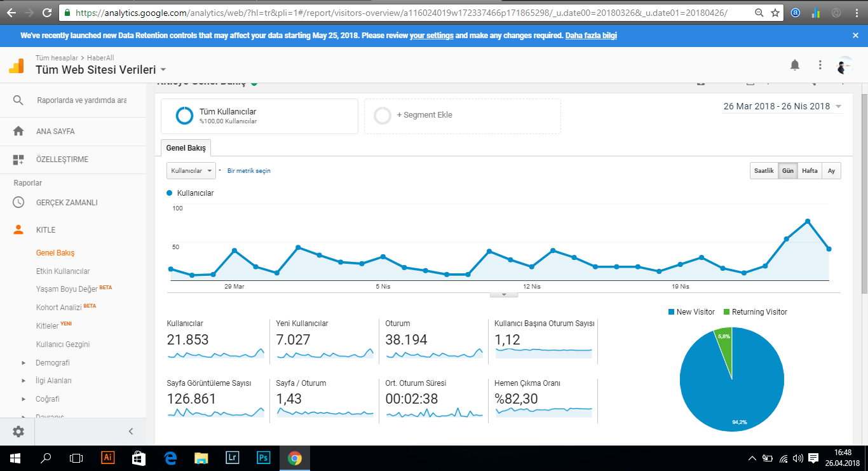Open the Özelleştirme dashboard icon
Viewport: 868px width, 471px height.
[x=18, y=159]
